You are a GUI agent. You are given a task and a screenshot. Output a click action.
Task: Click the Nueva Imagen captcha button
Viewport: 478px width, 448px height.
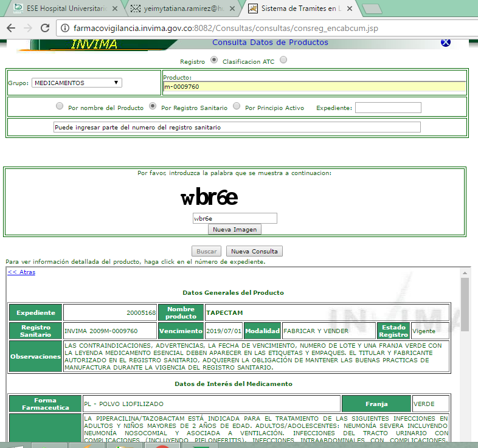pos(235,229)
